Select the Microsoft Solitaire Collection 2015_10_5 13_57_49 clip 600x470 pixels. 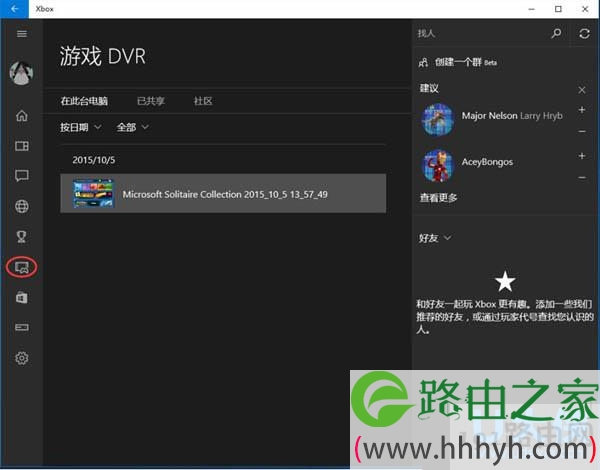(223, 193)
